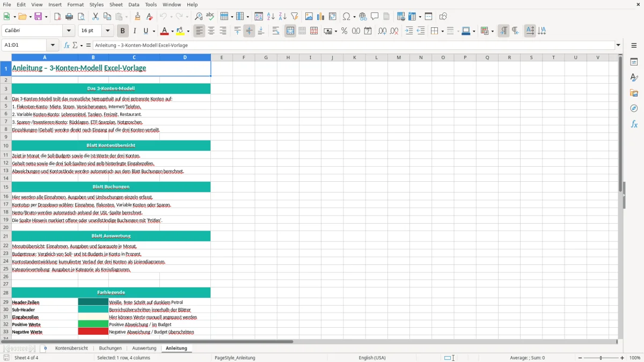The height and width of the screenshot is (362, 644).
Task: Clear direct formatting icon
Action: click(x=149, y=17)
